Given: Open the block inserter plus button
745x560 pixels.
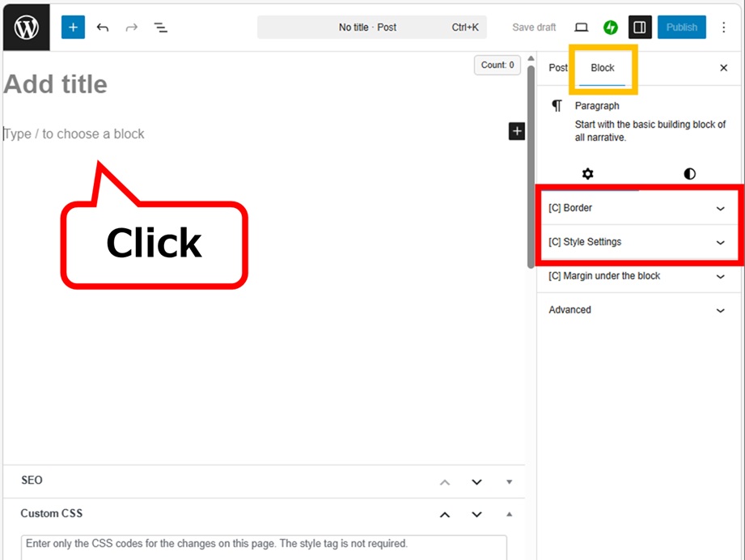Looking at the screenshot, I should 73,28.
